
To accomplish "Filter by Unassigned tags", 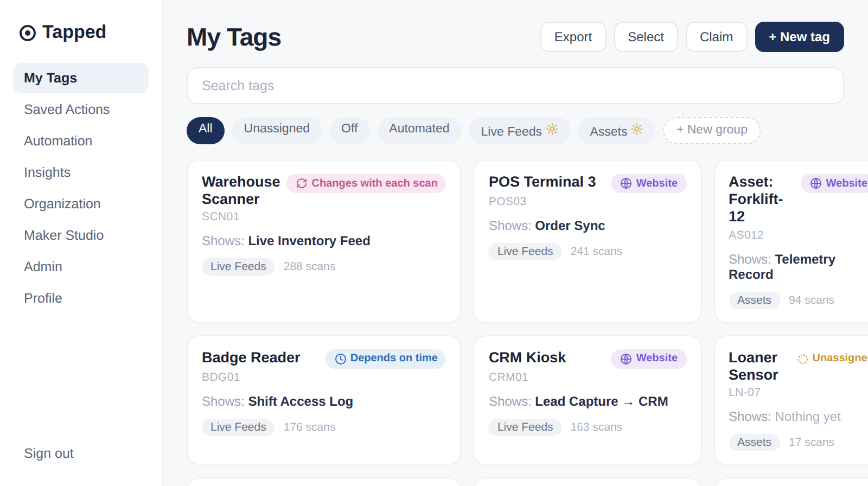I will pos(277,131).
